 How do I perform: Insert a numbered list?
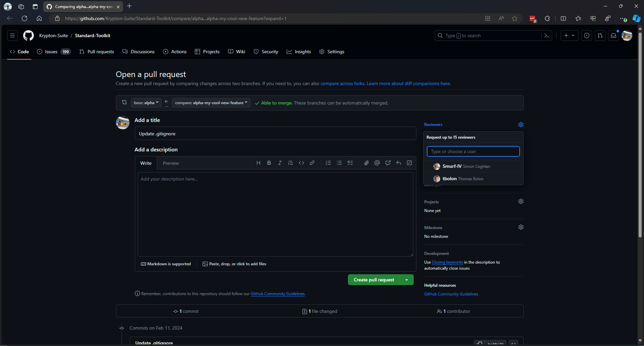(x=328, y=163)
